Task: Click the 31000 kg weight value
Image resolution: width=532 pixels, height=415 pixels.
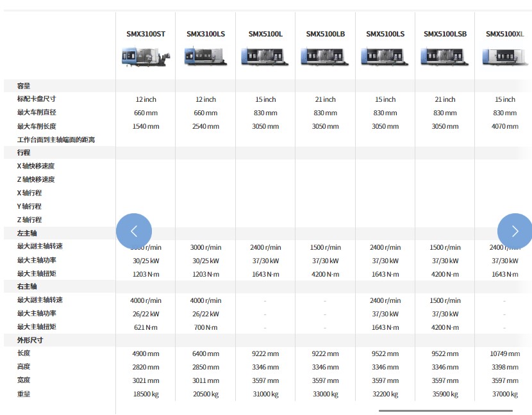Action: (265, 395)
